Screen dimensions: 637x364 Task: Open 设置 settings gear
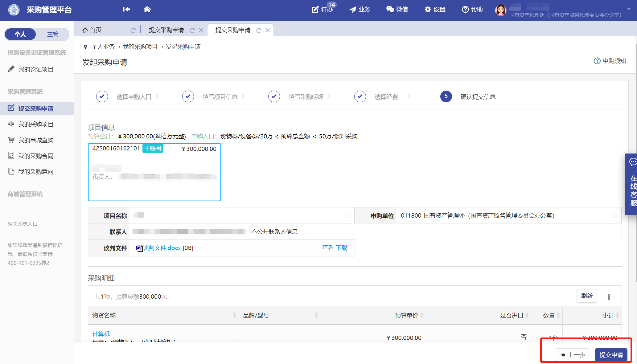[435, 9]
